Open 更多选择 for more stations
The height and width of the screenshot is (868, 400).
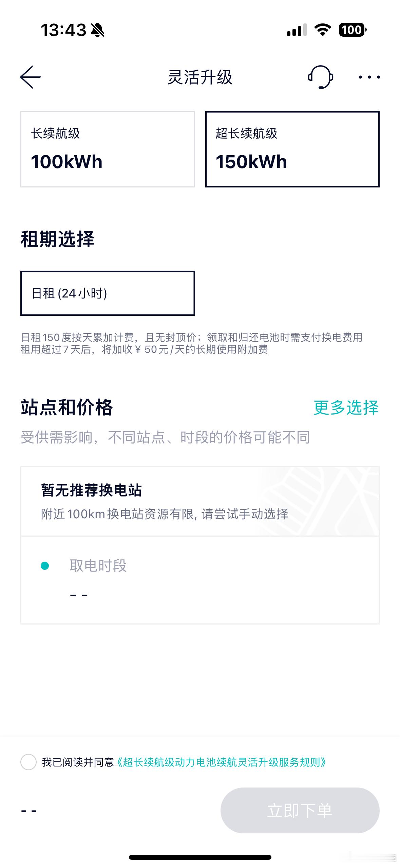click(x=346, y=408)
